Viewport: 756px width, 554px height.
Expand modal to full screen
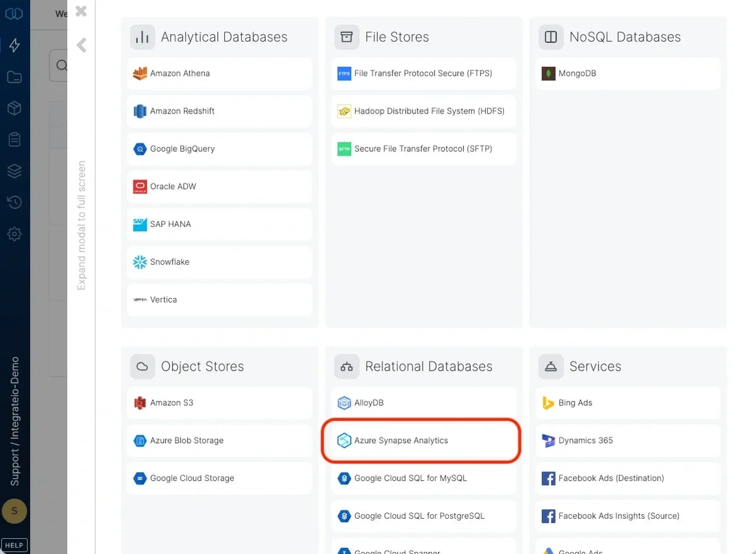click(81, 224)
